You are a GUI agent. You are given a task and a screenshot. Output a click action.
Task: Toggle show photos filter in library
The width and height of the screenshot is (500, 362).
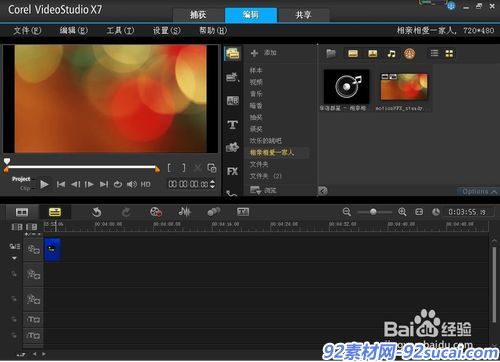[x=373, y=54]
